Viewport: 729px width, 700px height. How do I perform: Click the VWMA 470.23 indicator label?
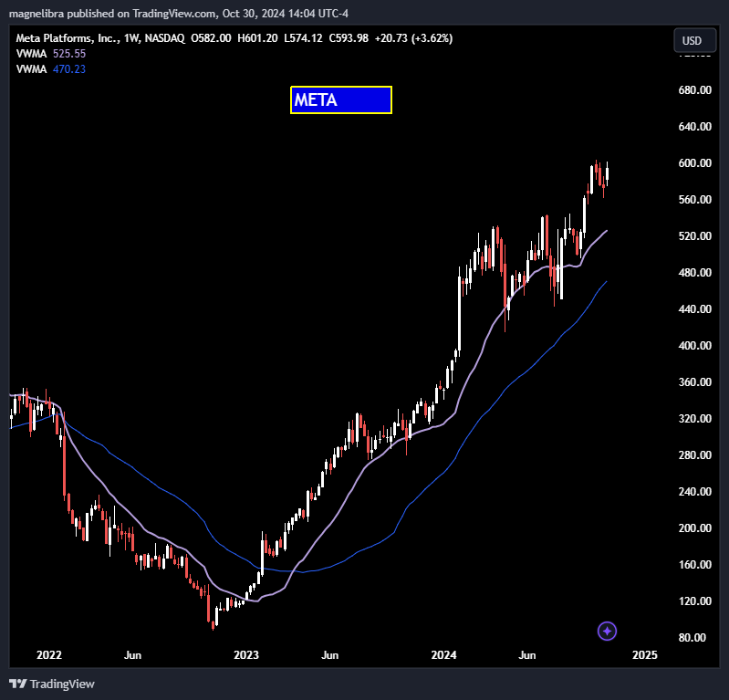click(51, 68)
